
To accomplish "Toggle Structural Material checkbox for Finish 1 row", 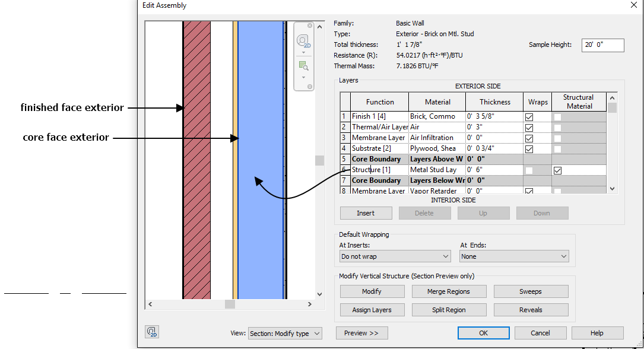I will (x=557, y=117).
